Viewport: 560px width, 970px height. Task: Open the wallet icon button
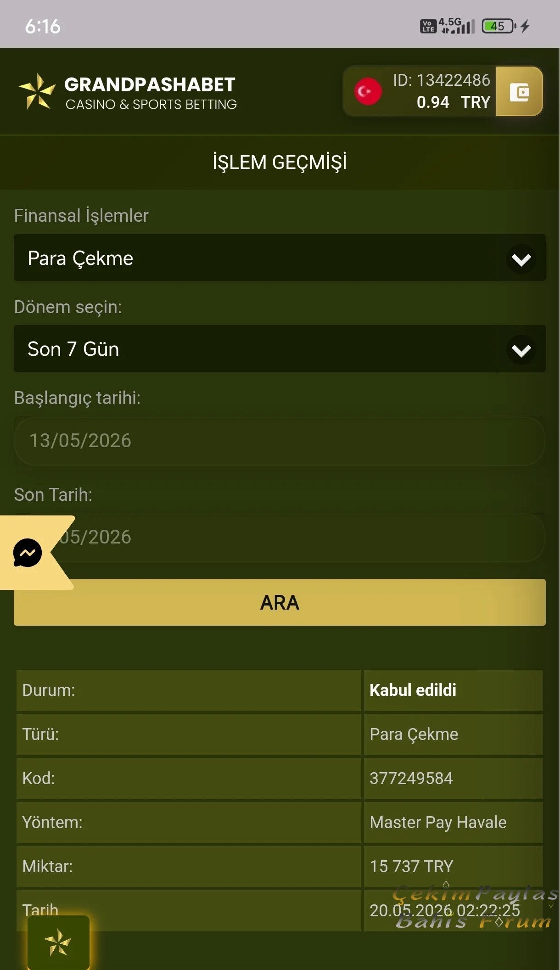click(x=519, y=91)
